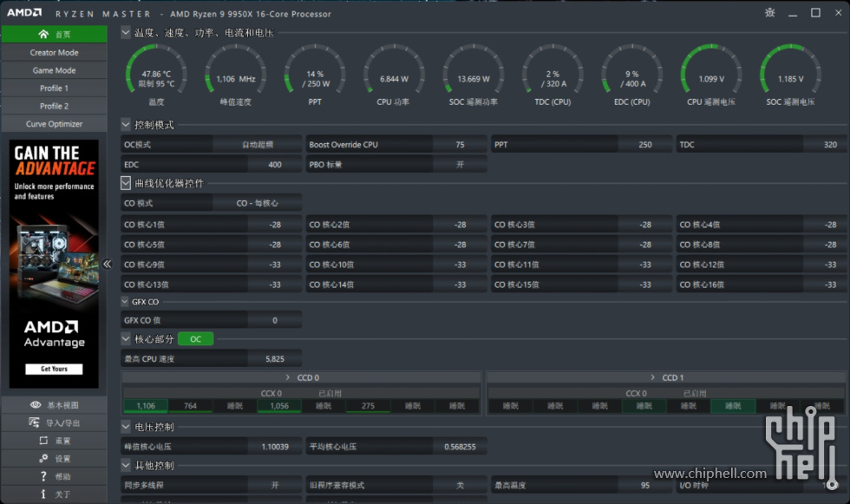The width and height of the screenshot is (850, 504).
Task: Open 关于 info icon
Action: pyautogui.click(x=43, y=494)
